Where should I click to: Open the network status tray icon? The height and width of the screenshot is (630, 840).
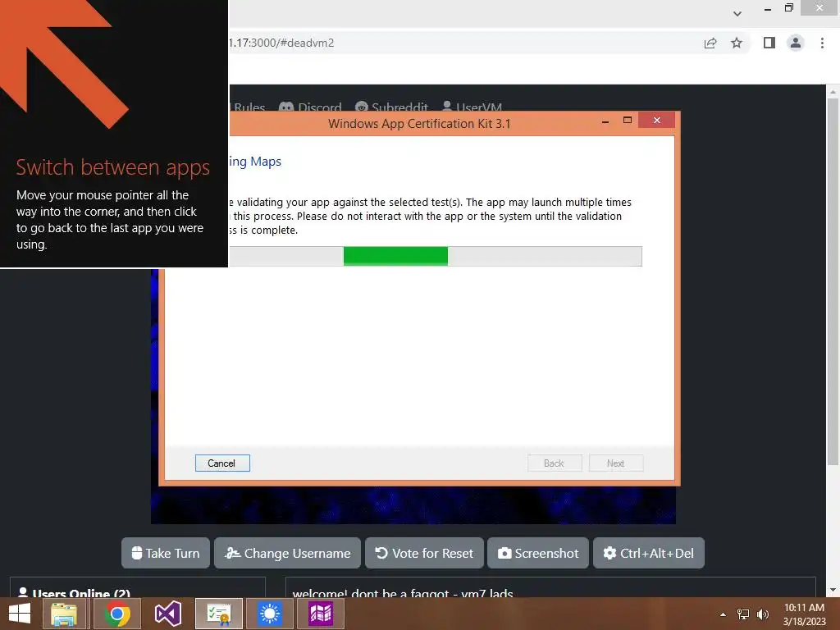743,614
